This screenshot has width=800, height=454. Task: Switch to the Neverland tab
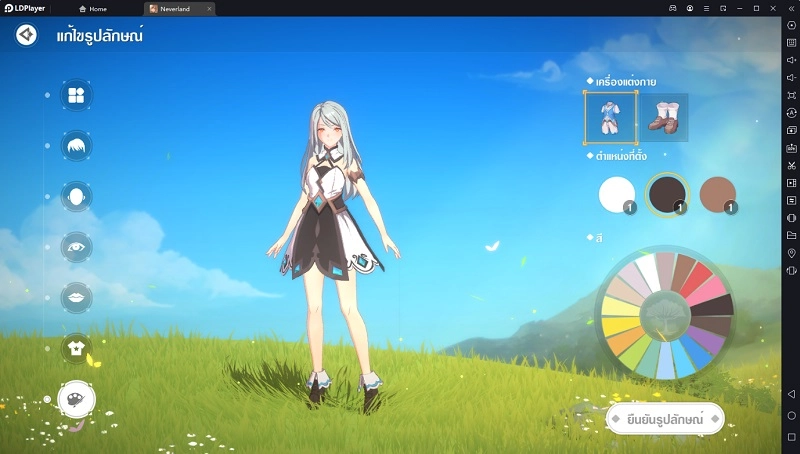point(176,9)
